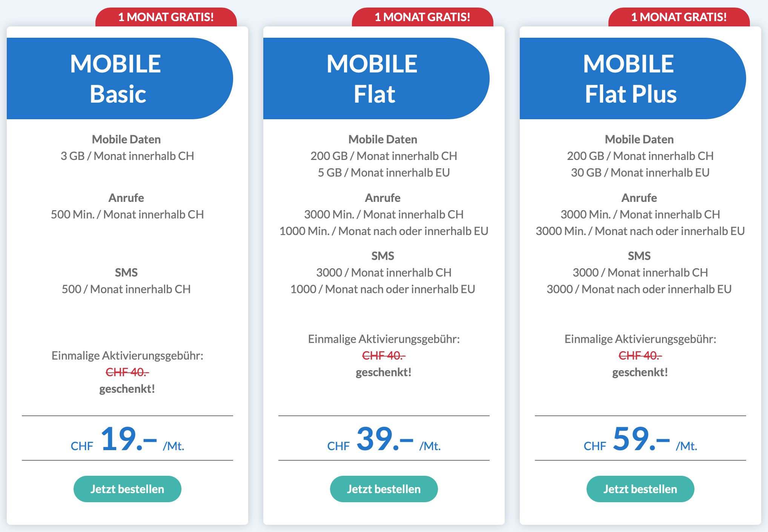Image resolution: width=768 pixels, height=532 pixels.
Task: Order the MOBILE Basic plan
Action: point(127,489)
